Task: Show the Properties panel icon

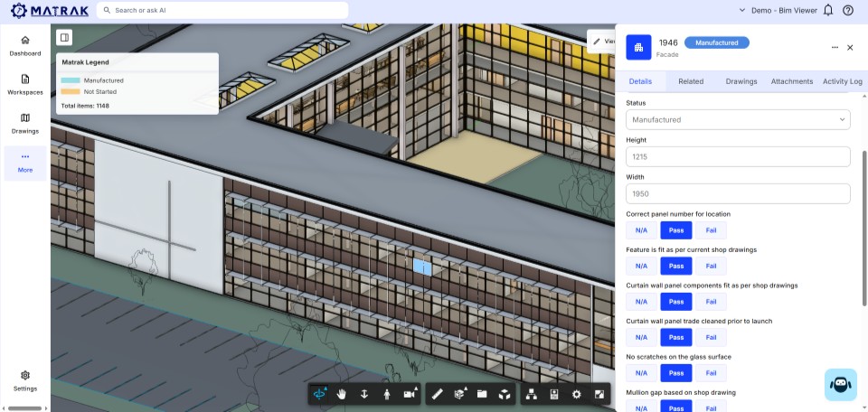Action: point(553,394)
